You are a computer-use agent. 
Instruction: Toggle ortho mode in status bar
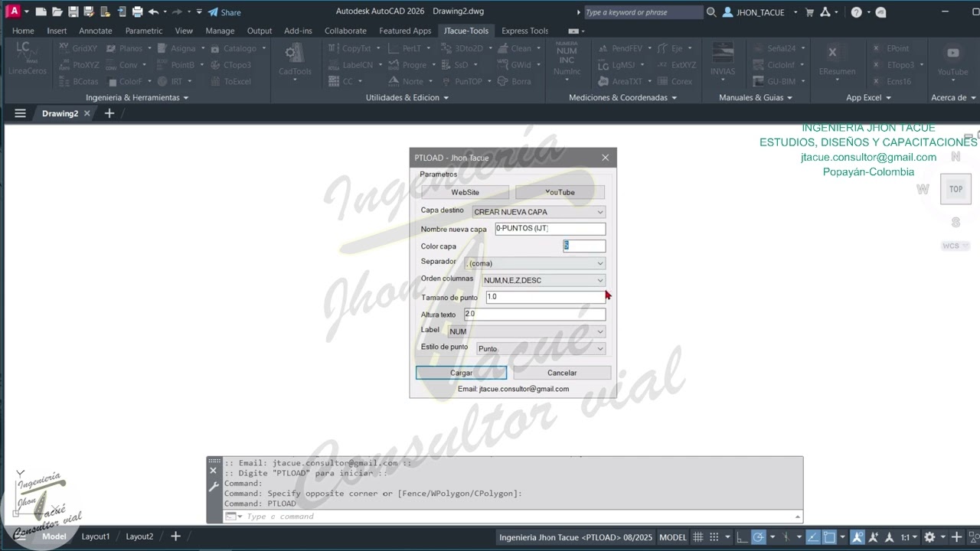click(743, 537)
